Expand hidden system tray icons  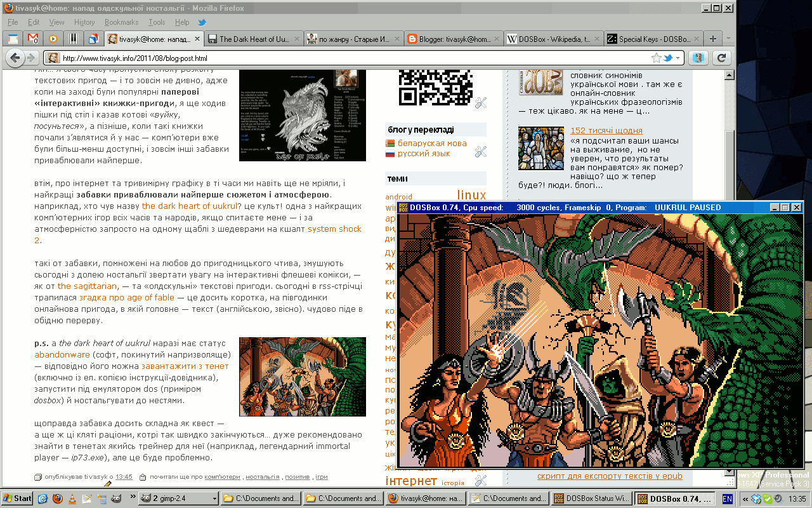pyautogui.click(x=745, y=498)
